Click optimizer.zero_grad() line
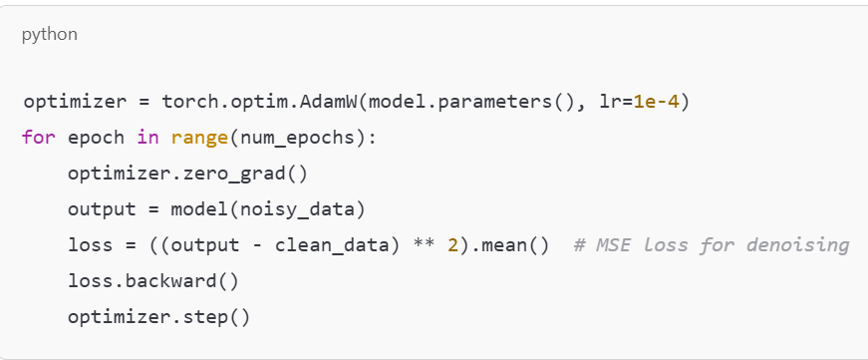The width and height of the screenshot is (868, 360). [x=187, y=174]
